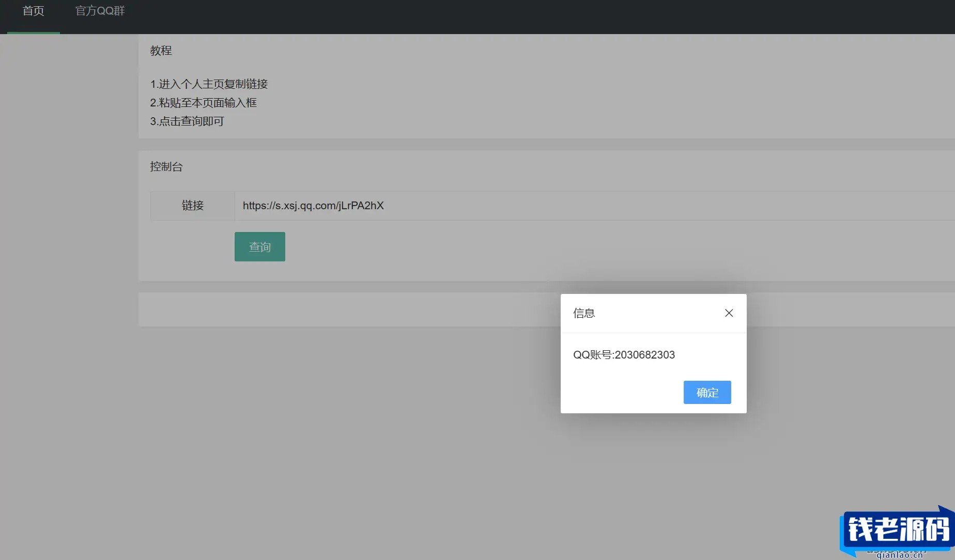Viewport: 955px width, 560px height.
Task: Click step 1.进入个人主页复制链接
Action: point(209,84)
